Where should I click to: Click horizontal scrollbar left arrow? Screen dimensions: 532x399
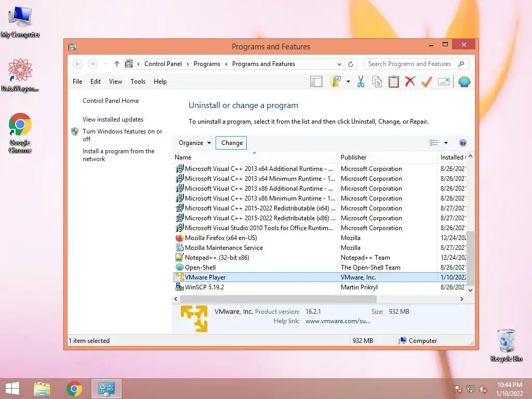[176, 299]
